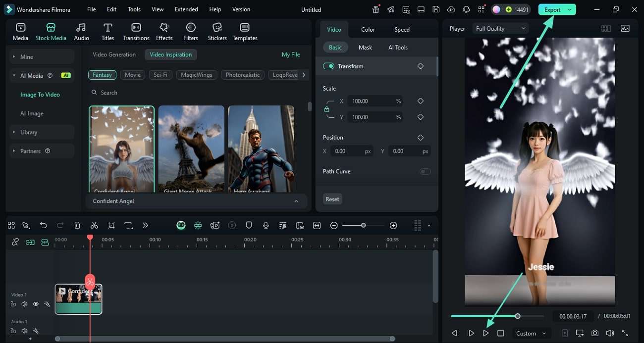Show more timeline tools double chevron
This screenshot has height=343, width=644.
click(145, 225)
